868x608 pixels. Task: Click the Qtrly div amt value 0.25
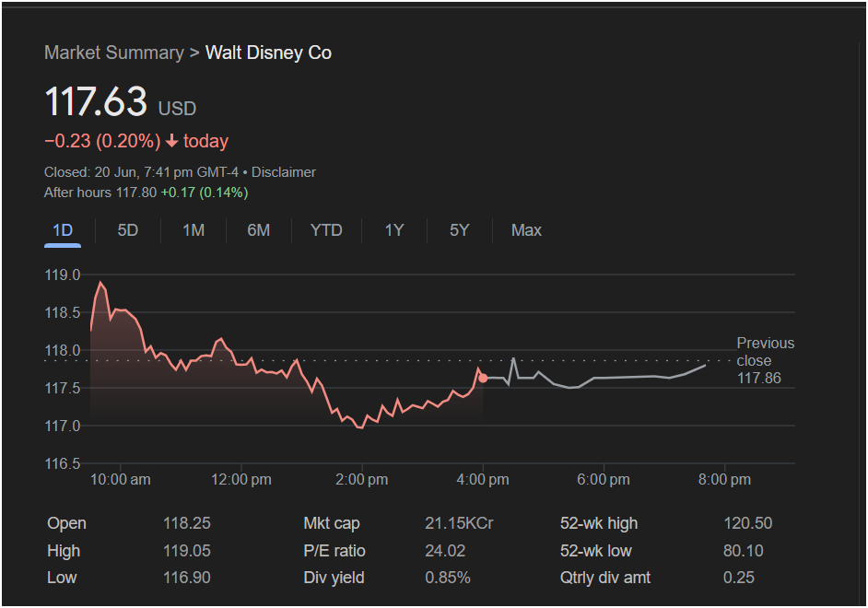(738, 578)
